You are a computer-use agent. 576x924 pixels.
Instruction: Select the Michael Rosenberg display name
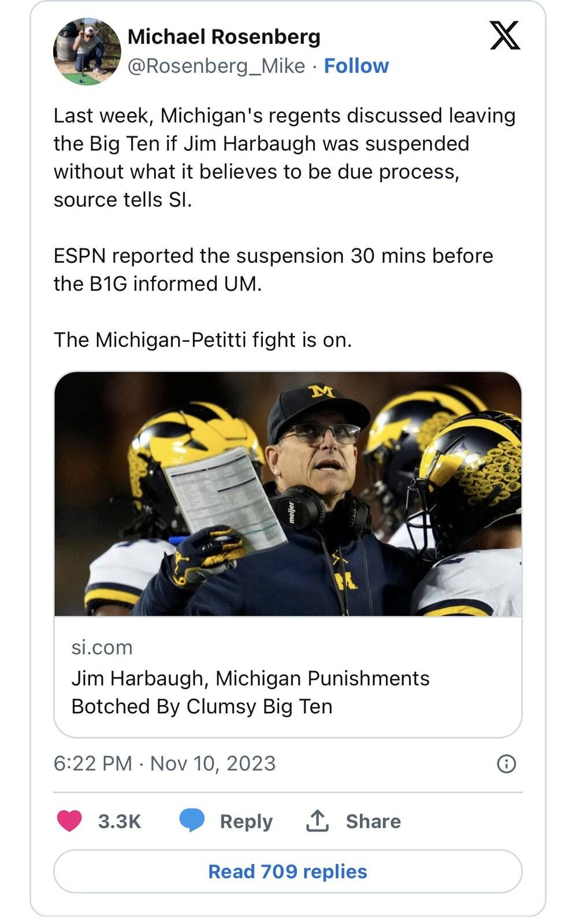[224, 37]
